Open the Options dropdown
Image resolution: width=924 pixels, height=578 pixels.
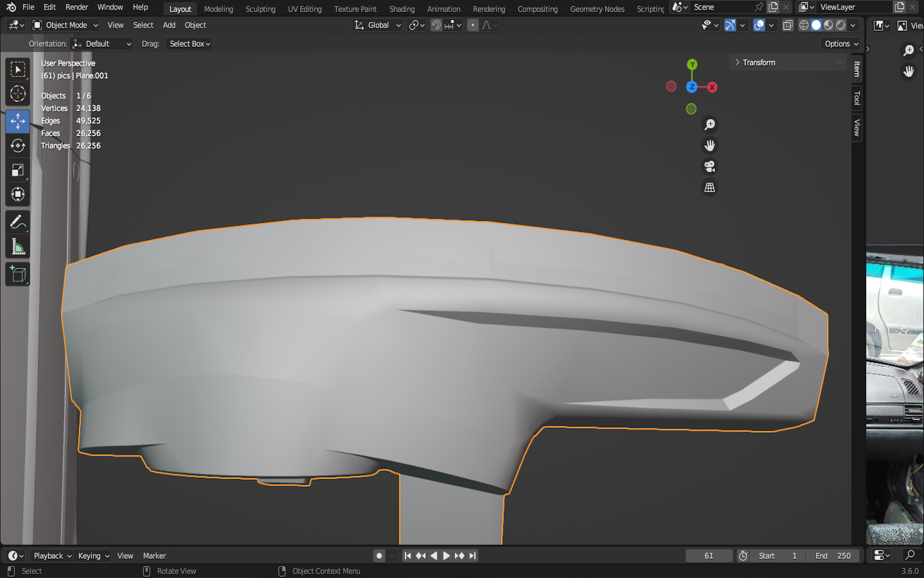click(841, 44)
